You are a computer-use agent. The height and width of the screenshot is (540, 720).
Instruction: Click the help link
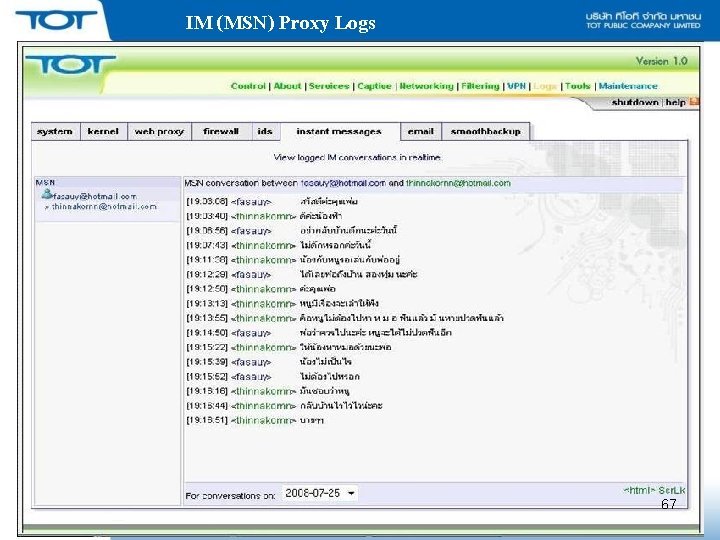pos(675,102)
